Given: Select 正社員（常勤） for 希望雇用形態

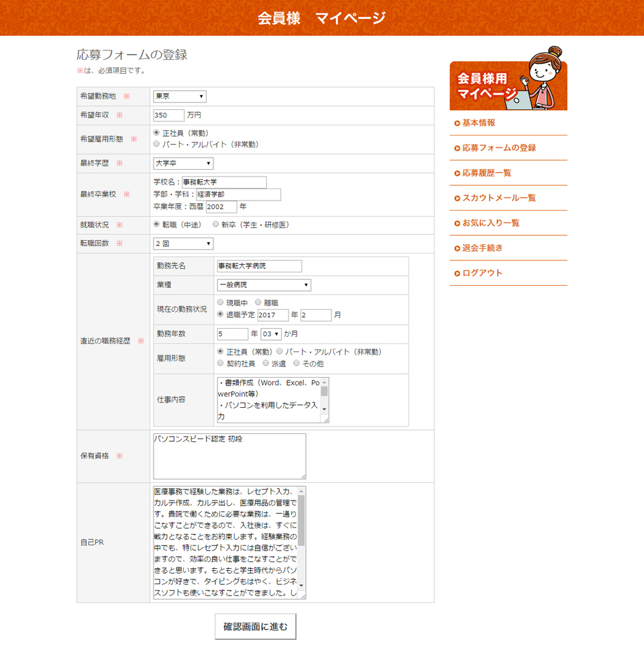Looking at the screenshot, I should click(x=156, y=133).
